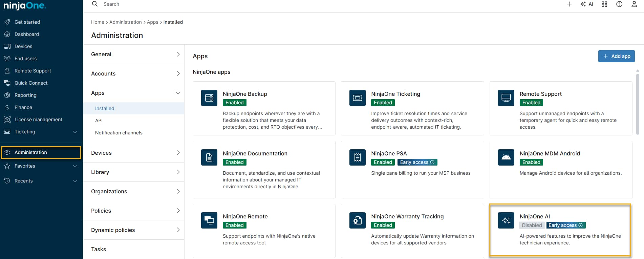
Task: Click the help question mark icon
Action: click(x=619, y=4)
